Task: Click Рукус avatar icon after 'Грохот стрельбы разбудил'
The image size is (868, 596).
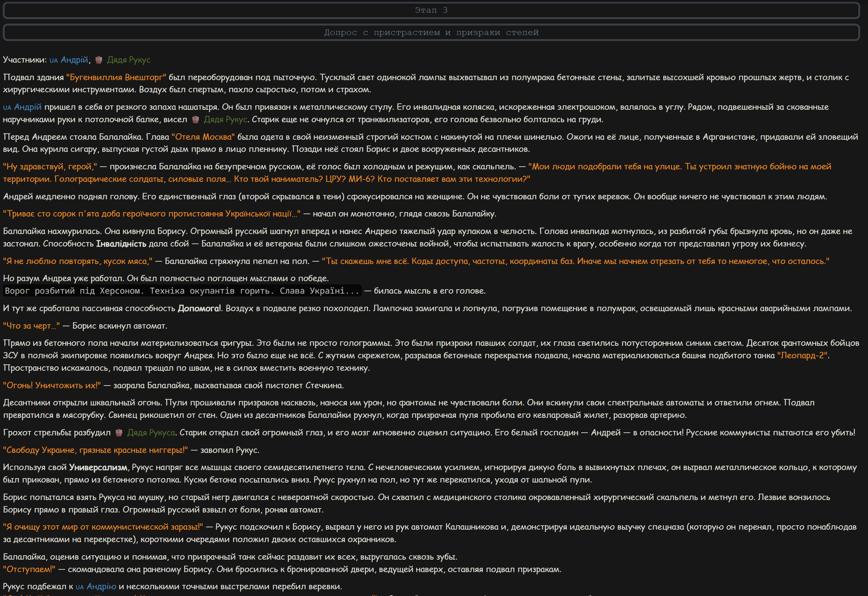Action: (119, 432)
